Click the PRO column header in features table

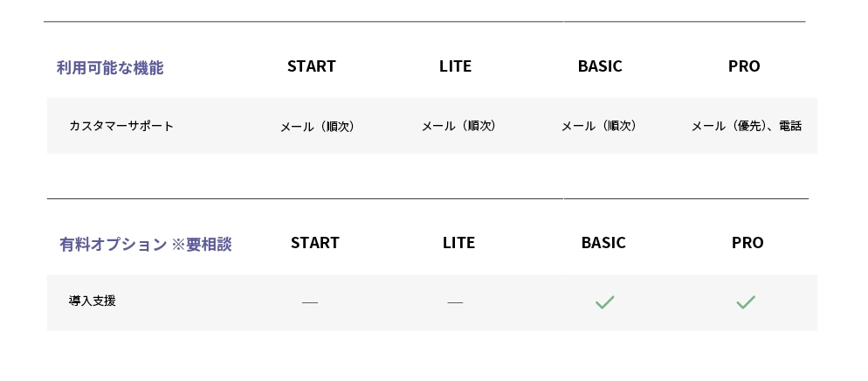pos(744,66)
